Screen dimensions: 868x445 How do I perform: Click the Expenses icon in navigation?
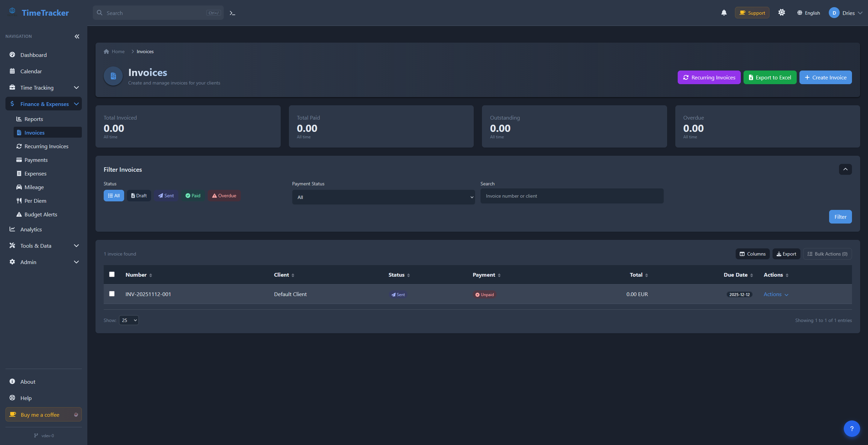(19, 173)
